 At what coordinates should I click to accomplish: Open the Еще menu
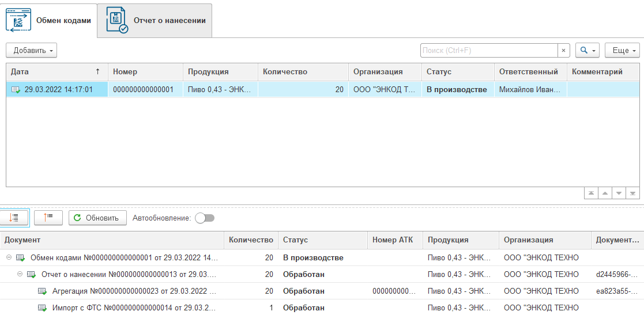click(623, 50)
